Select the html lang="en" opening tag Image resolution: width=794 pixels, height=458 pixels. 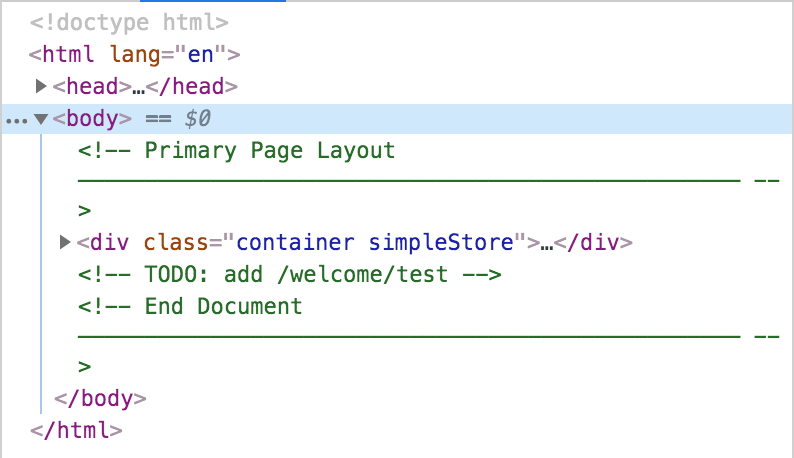pyautogui.click(x=134, y=54)
